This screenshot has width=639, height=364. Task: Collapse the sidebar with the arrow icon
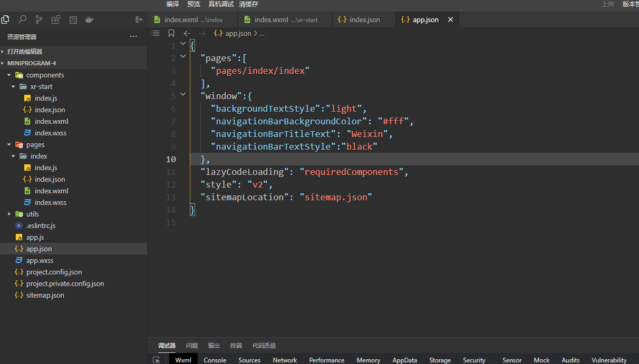[139, 19]
